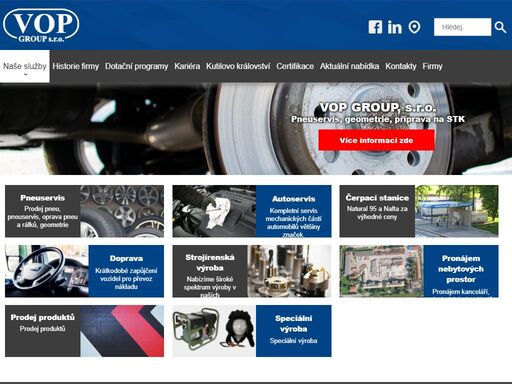Click the map location pin icon
This screenshot has width=512, height=384.
(414, 27)
